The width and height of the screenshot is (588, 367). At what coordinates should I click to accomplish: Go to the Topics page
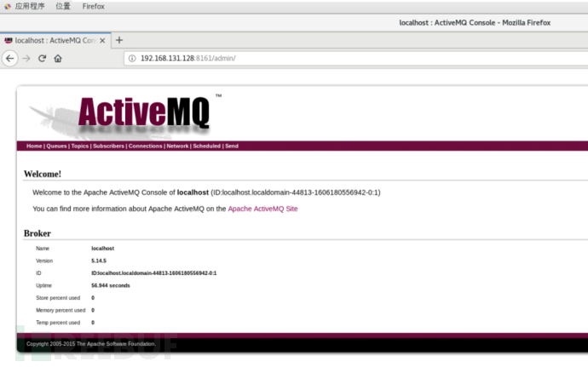(x=80, y=146)
